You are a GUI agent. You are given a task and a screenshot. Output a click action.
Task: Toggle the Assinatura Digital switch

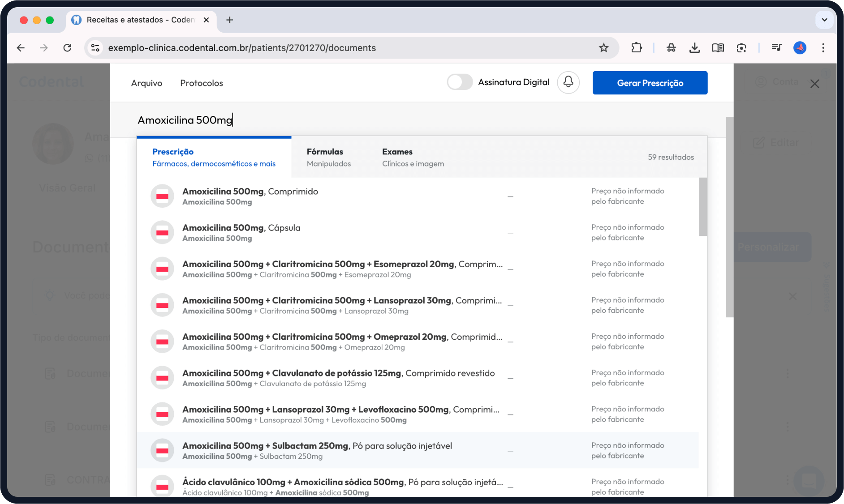click(460, 82)
